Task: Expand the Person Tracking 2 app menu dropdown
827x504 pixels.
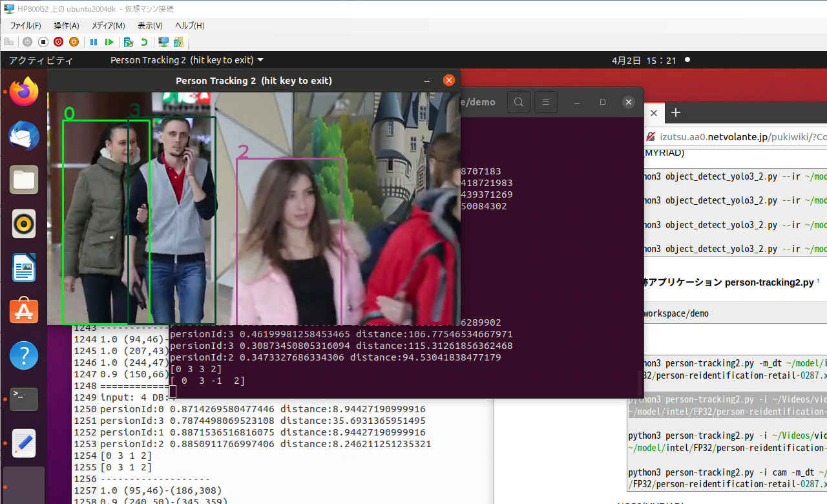Action: click(x=187, y=60)
